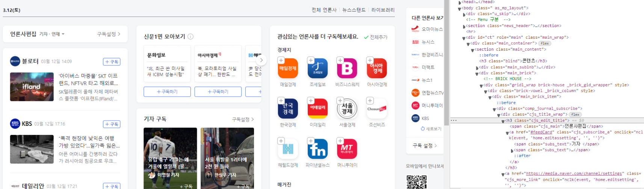This screenshot has width=644, height=189.
Task: Open the 한국경제 publisher icon
Action: click(x=288, y=109)
